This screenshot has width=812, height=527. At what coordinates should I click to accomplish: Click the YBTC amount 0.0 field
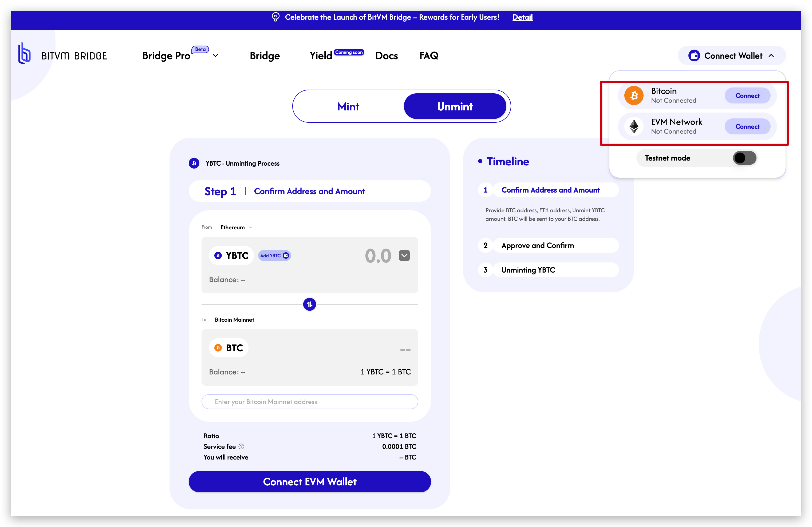(x=378, y=256)
